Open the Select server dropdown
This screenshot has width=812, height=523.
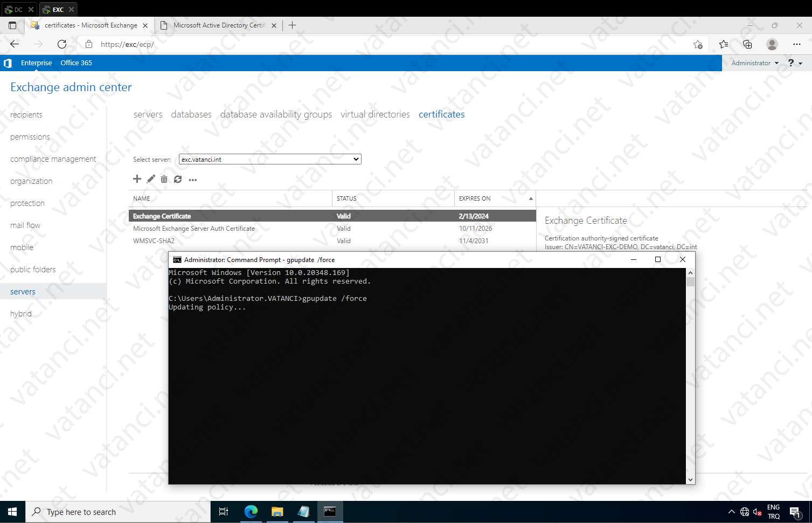270,159
